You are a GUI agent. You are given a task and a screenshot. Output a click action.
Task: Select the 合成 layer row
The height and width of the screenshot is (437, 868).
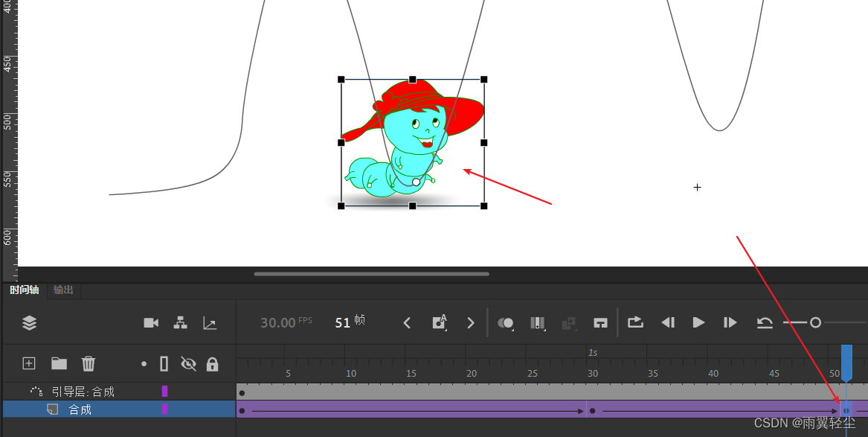[120, 409]
